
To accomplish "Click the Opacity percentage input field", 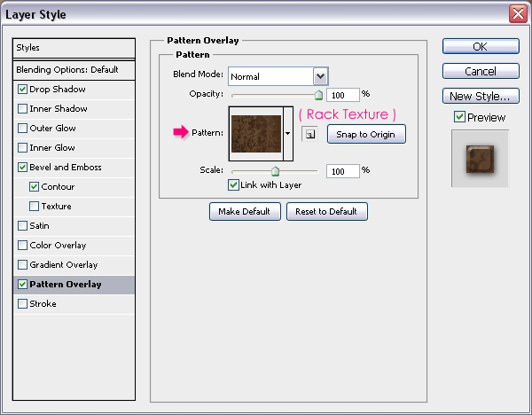I will pos(342,95).
